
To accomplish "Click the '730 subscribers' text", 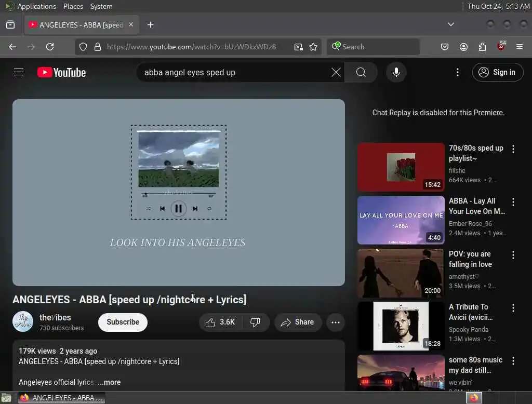I will click(61, 328).
